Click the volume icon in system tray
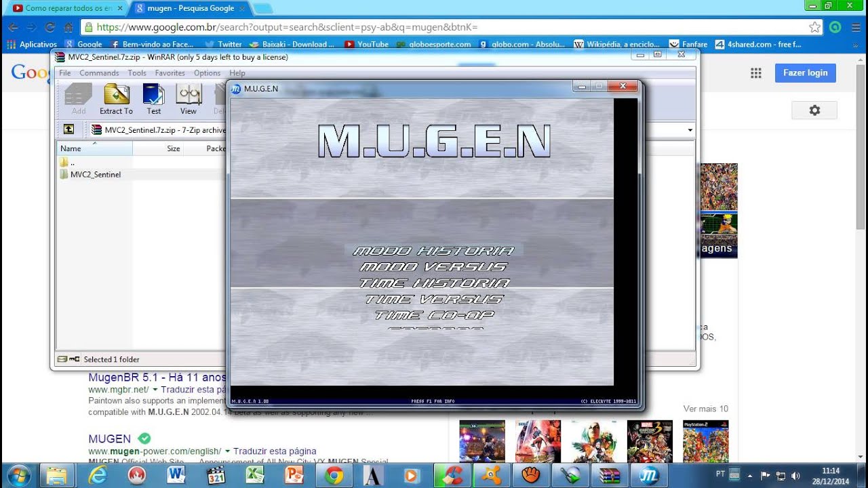This screenshot has width=868, height=488. [x=795, y=476]
